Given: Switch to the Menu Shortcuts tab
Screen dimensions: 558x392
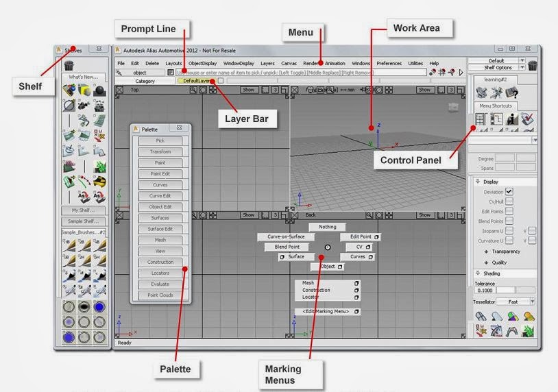Looking at the screenshot, I should (496, 106).
